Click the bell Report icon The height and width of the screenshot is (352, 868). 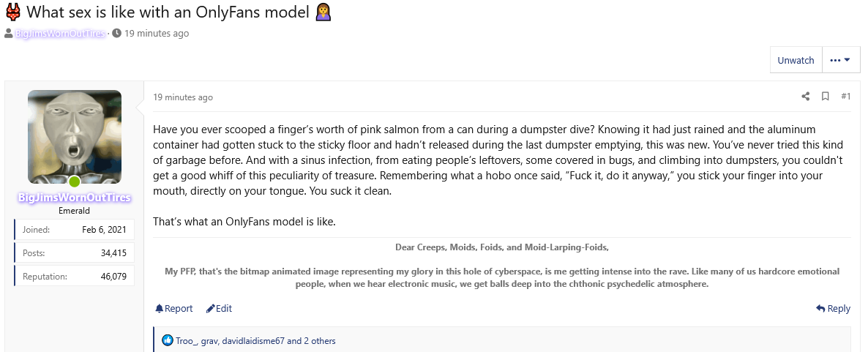(x=160, y=309)
